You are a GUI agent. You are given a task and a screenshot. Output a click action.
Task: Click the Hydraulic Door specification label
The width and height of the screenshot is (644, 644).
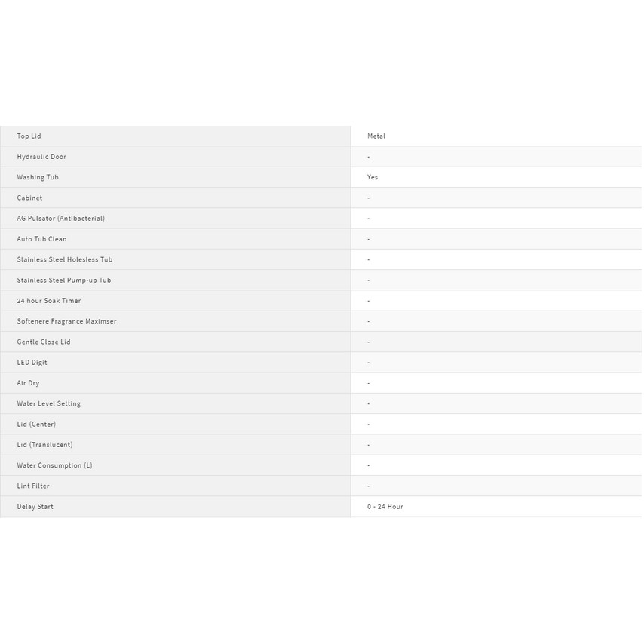41,157
